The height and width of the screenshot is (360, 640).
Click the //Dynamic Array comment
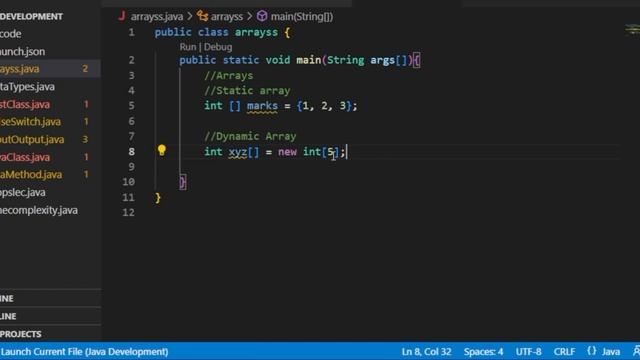click(250, 136)
